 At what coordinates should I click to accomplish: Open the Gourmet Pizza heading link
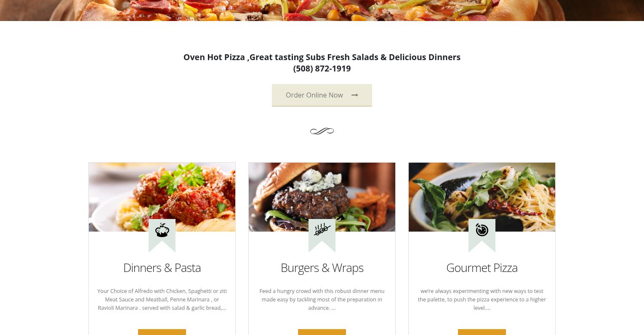coord(482,268)
